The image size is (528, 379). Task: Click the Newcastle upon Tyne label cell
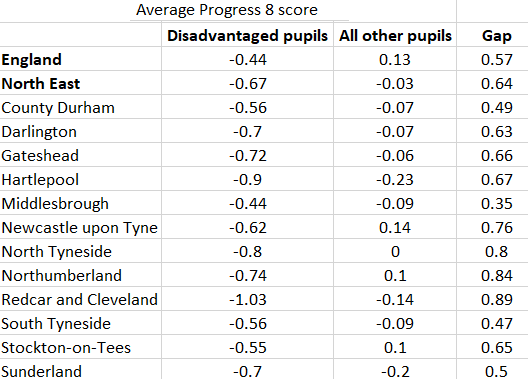pos(80,227)
